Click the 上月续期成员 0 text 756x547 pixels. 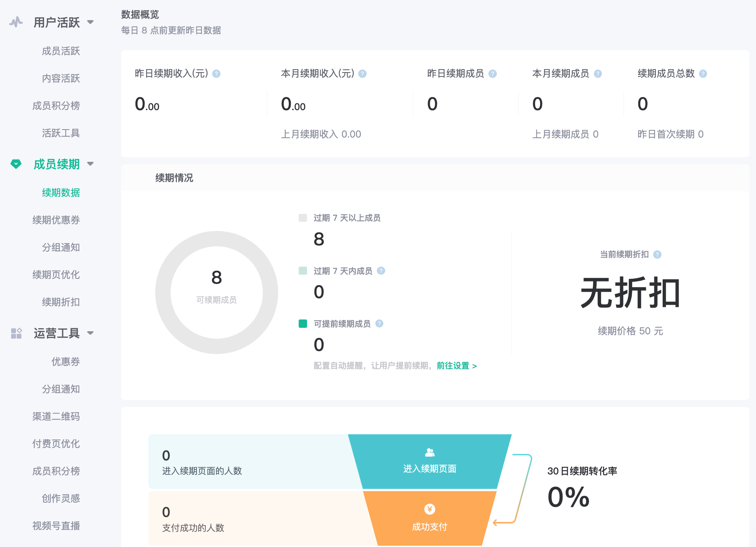pos(565,134)
